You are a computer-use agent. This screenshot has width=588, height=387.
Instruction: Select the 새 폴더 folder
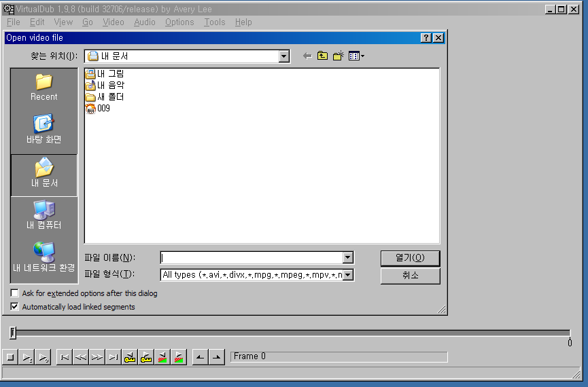105,97
